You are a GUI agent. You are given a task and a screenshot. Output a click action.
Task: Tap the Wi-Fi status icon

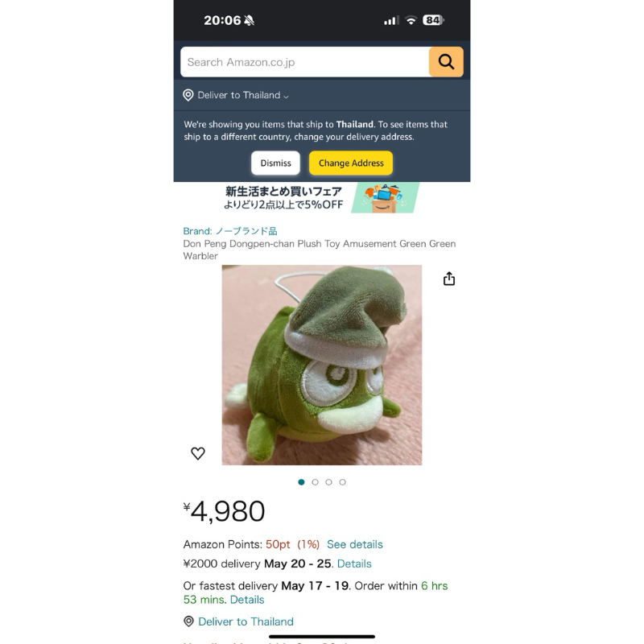[411, 20]
